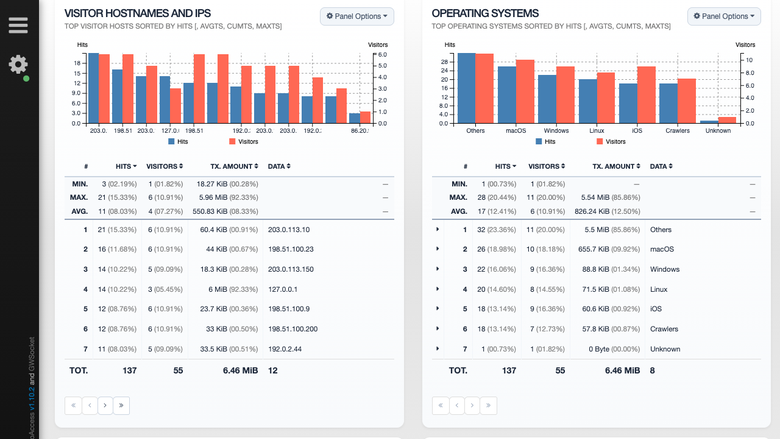Sort Operating Systems table by Data column

[x=661, y=166]
